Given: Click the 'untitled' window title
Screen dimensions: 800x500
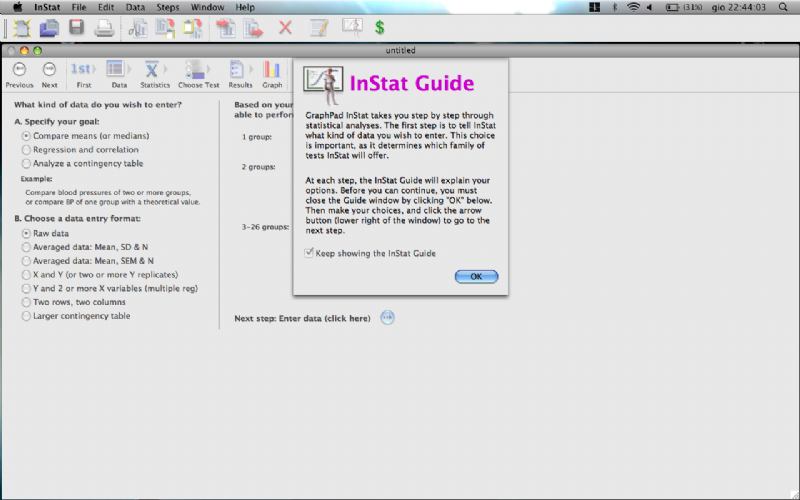Looking at the screenshot, I should coord(401,50).
